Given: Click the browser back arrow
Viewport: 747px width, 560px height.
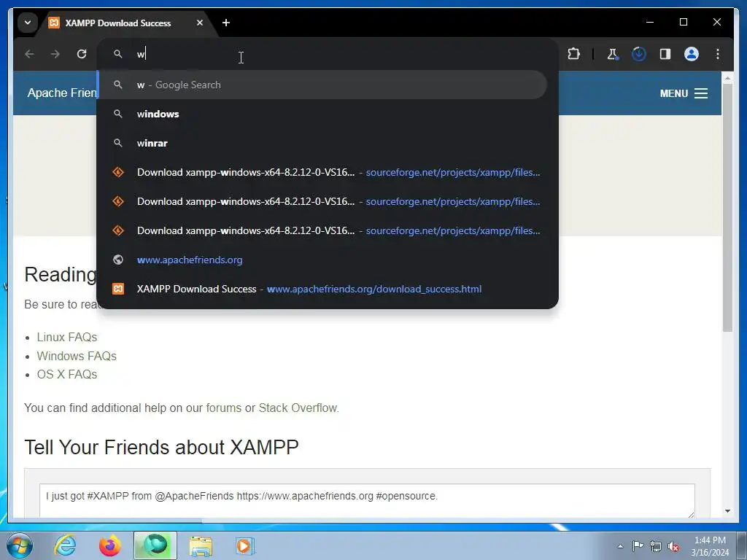Looking at the screenshot, I should tap(29, 54).
